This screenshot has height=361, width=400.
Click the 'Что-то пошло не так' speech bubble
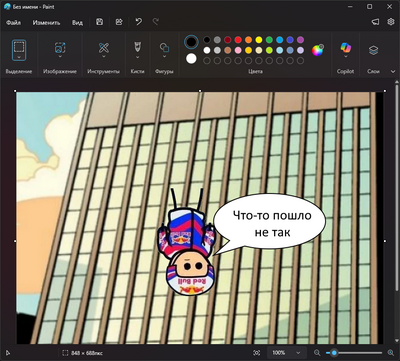(269, 223)
